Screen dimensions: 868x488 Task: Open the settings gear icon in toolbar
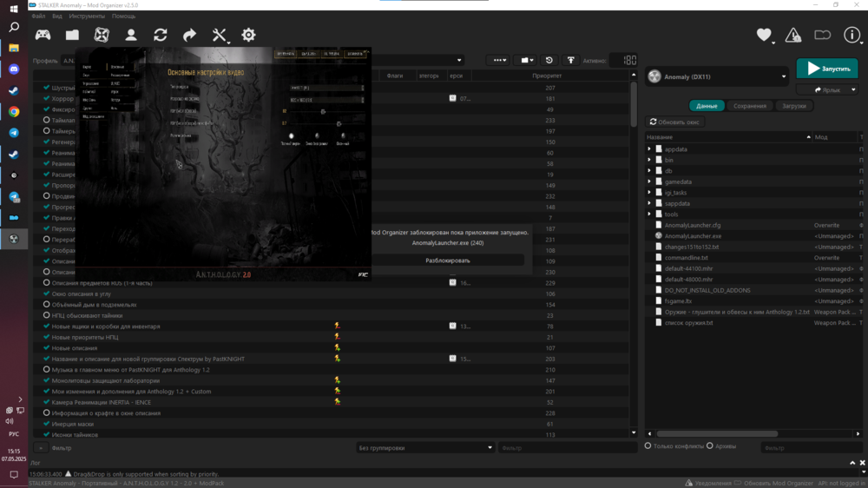coord(249,35)
